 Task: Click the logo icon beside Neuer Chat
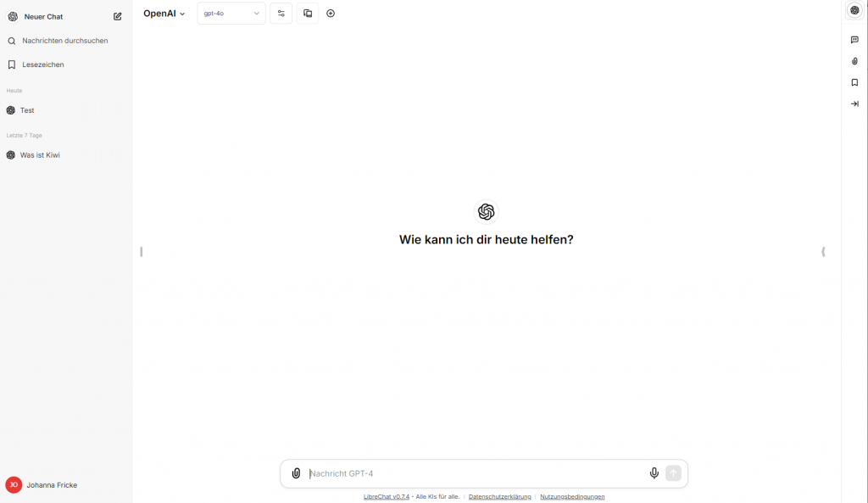13,17
